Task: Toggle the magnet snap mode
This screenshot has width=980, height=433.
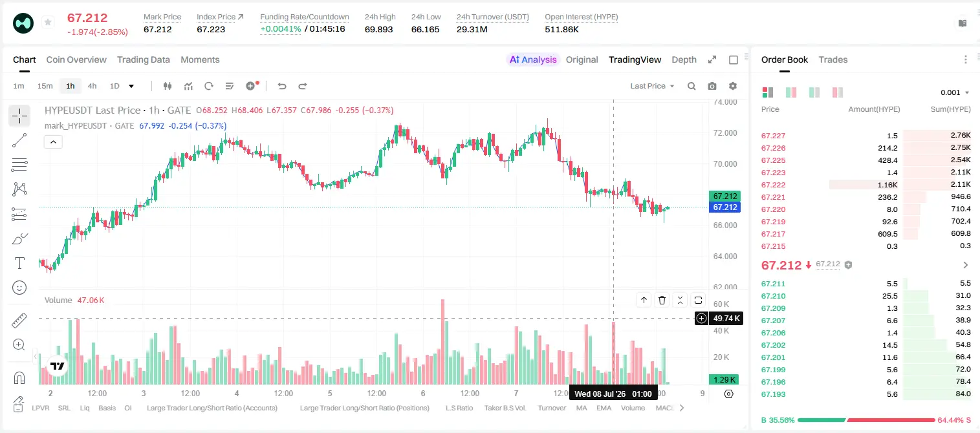Action: point(19,378)
